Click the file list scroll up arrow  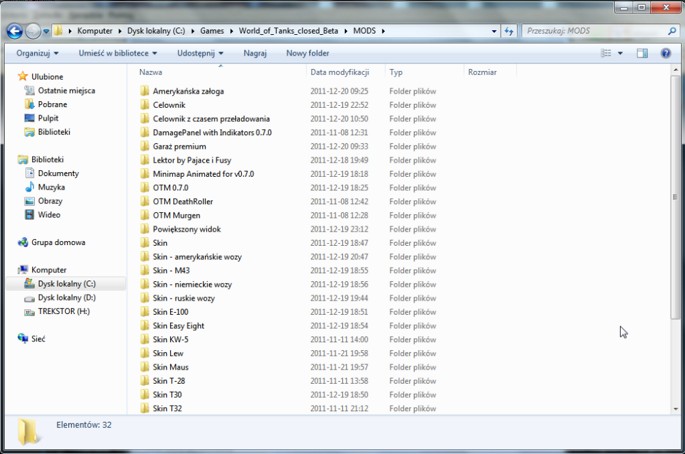coord(676,70)
